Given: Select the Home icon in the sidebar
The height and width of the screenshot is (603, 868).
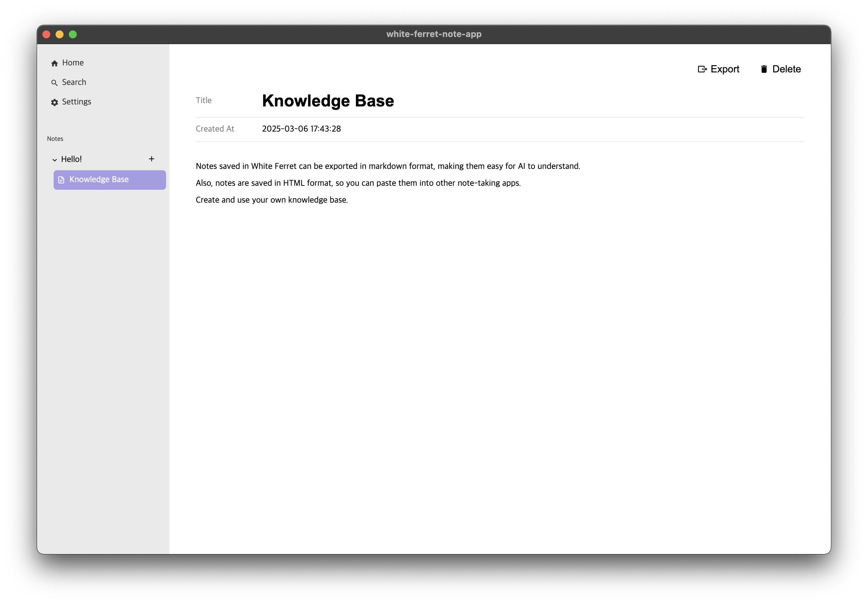Looking at the screenshot, I should coord(55,63).
